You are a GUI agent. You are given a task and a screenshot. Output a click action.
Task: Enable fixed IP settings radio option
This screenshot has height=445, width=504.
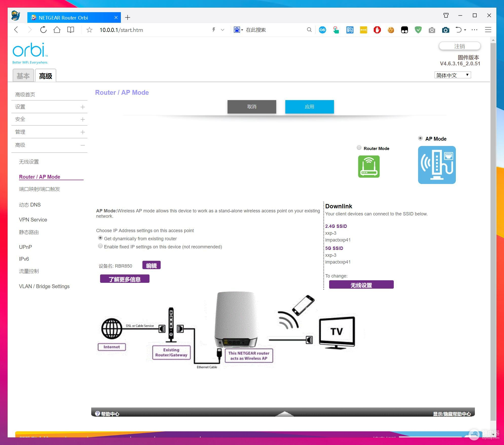click(x=100, y=246)
